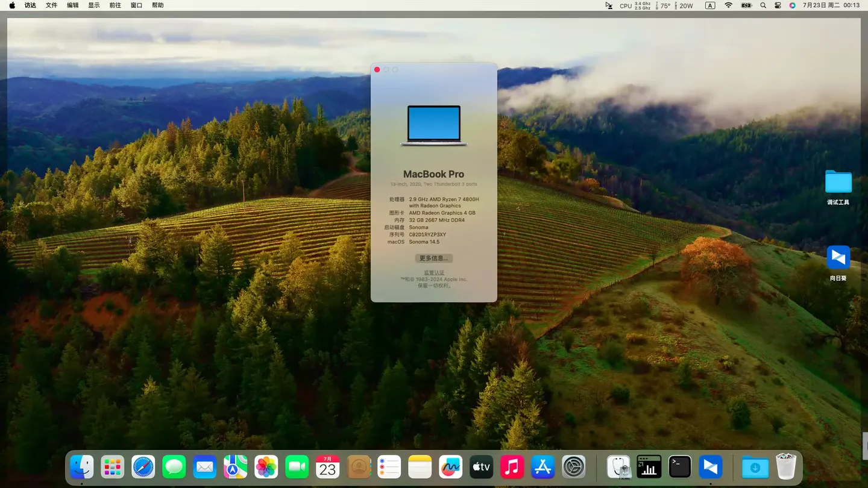Open the Wi-Fi status menu

(x=728, y=5)
